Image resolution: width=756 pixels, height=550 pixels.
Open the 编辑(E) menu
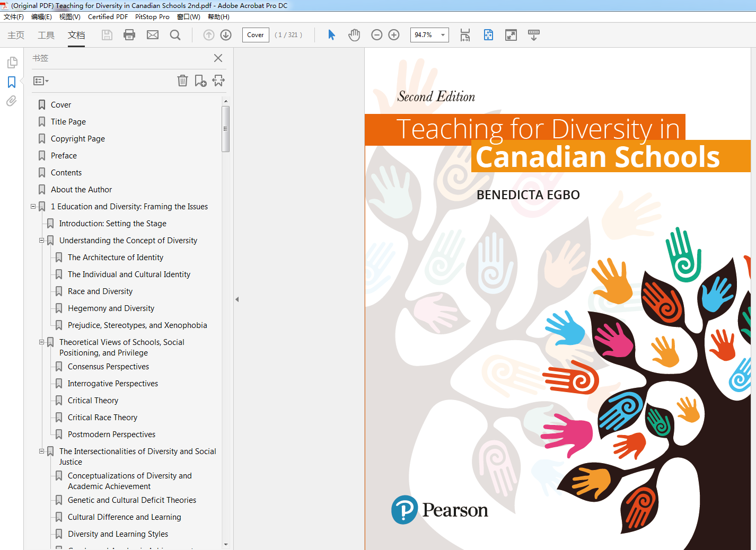[41, 17]
